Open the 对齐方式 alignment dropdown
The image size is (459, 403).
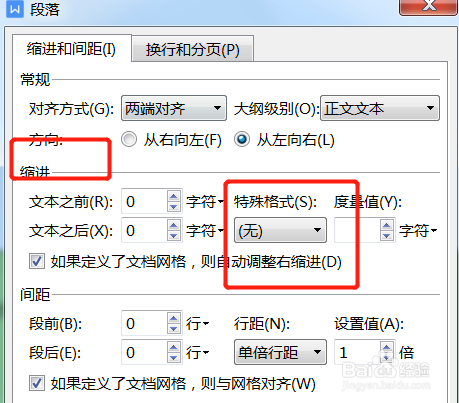(174, 108)
